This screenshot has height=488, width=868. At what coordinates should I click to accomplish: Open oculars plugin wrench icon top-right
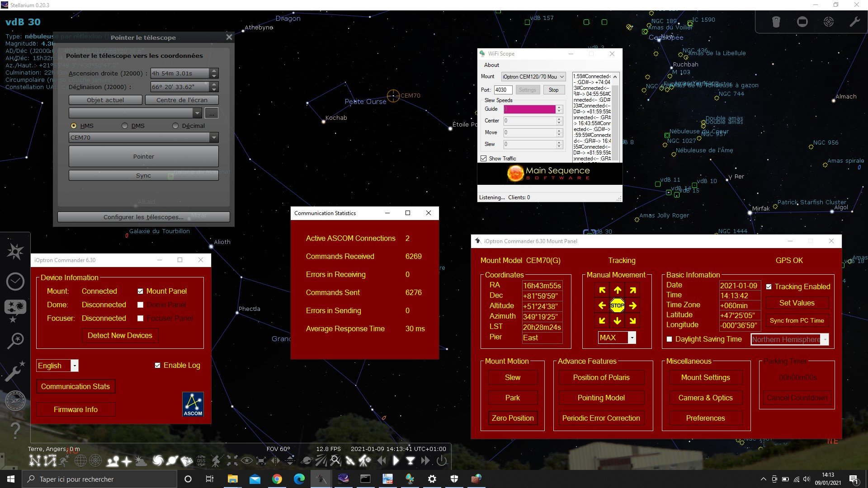click(854, 22)
